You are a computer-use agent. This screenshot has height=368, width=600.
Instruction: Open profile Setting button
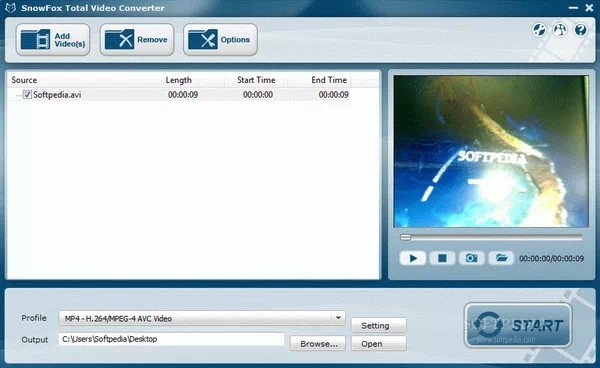point(379,325)
